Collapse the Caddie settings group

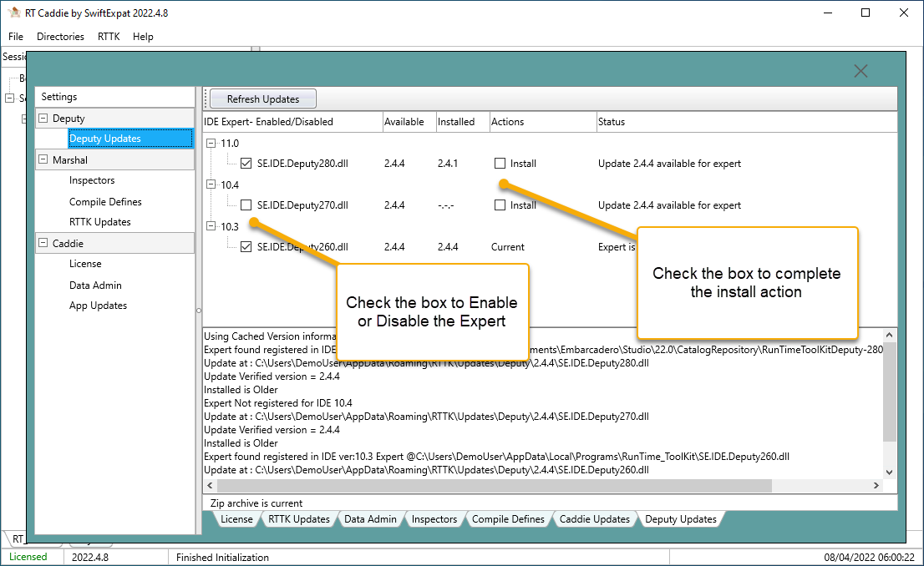point(43,244)
